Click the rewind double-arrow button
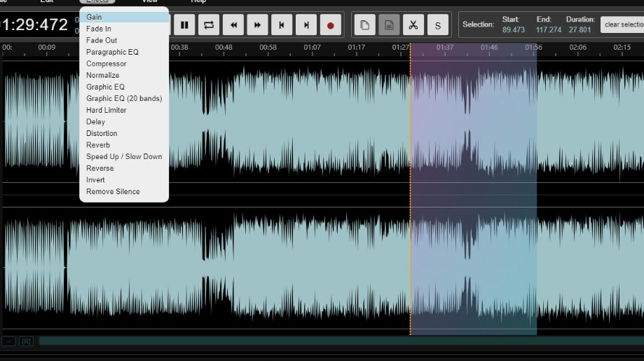Screen dimensions: 644x361 [x=233, y=25]
